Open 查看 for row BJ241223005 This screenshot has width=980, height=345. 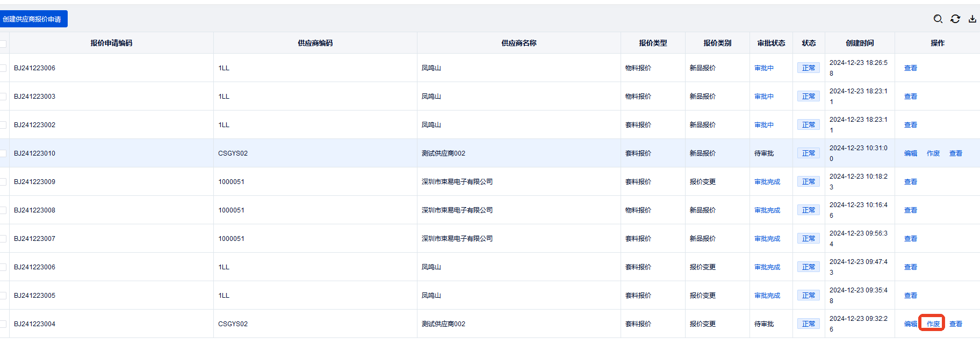pos(910,296)
